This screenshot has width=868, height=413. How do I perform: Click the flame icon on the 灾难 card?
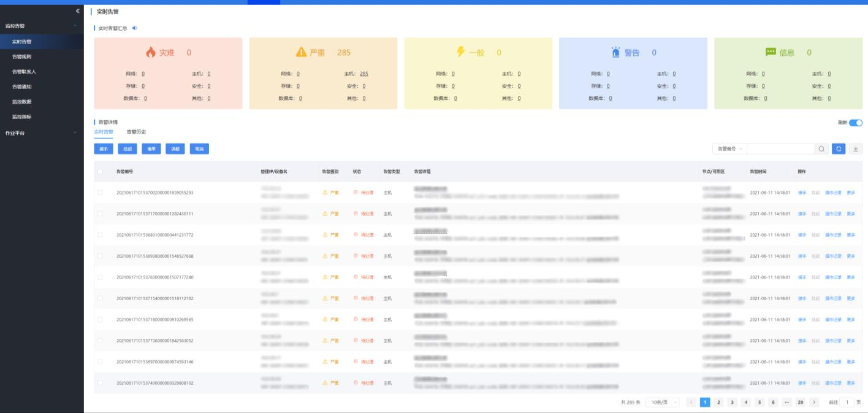coord(150,53)
